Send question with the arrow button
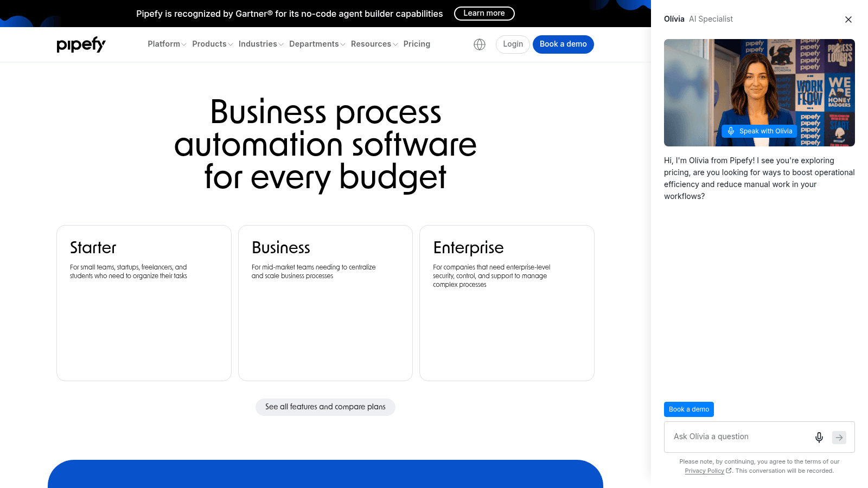This screenshot has width=868, height=488. (x=839, y=437)
